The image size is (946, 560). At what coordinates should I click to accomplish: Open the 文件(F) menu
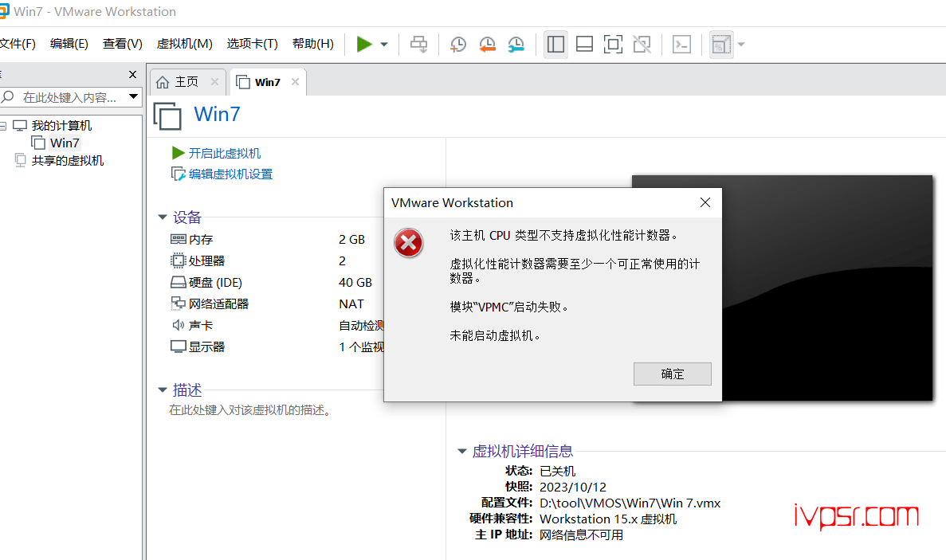point(18,43)
